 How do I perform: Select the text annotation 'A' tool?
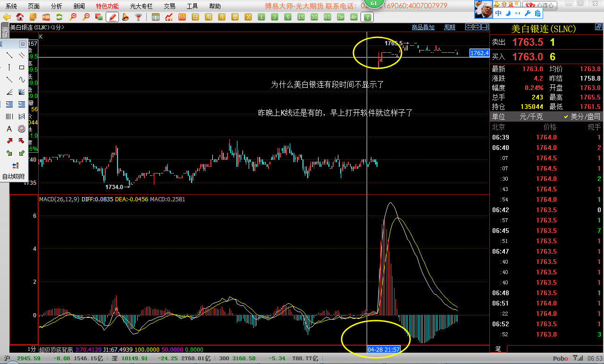[x=9, y=129]
